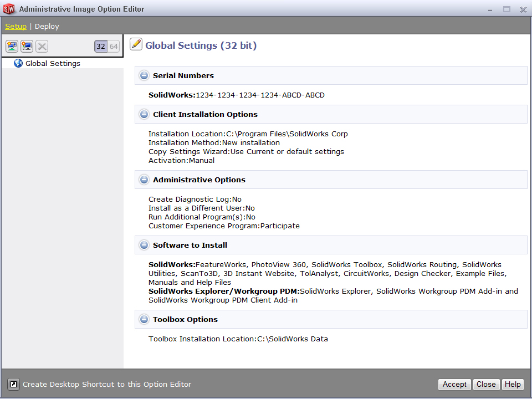Click the desktop shortcut arrow icon

13,384
